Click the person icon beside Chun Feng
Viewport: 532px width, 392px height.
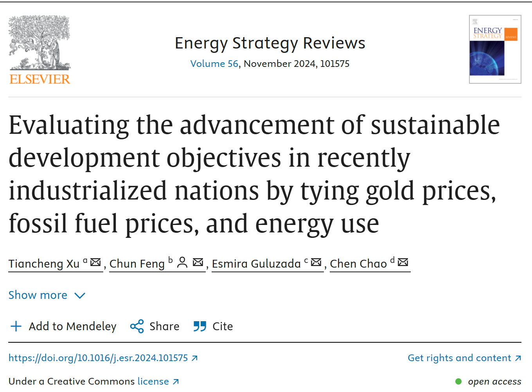pos(182,263)
